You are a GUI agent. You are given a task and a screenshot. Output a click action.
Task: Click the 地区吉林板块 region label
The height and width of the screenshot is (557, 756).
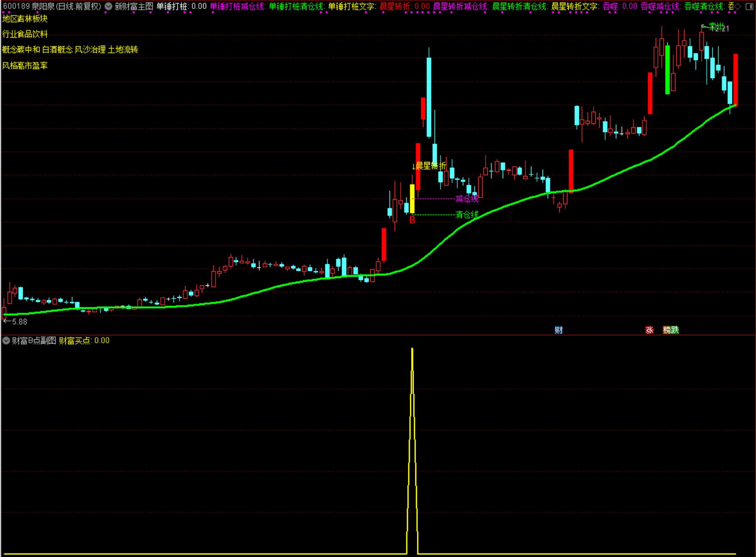[25, 19]
